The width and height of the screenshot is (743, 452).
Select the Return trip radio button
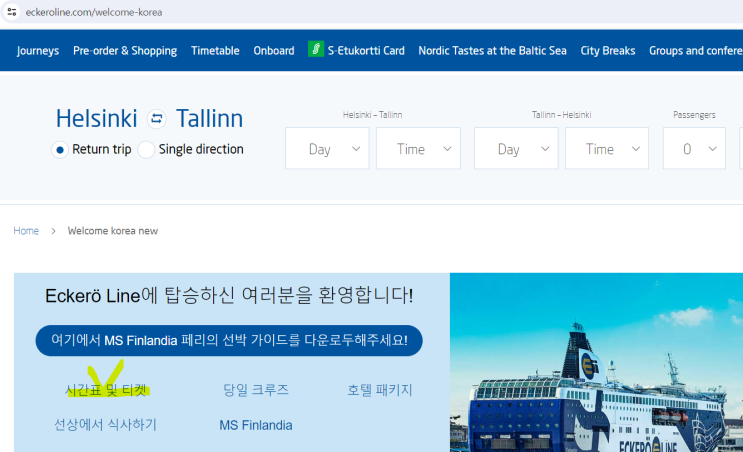pos(60,150)
